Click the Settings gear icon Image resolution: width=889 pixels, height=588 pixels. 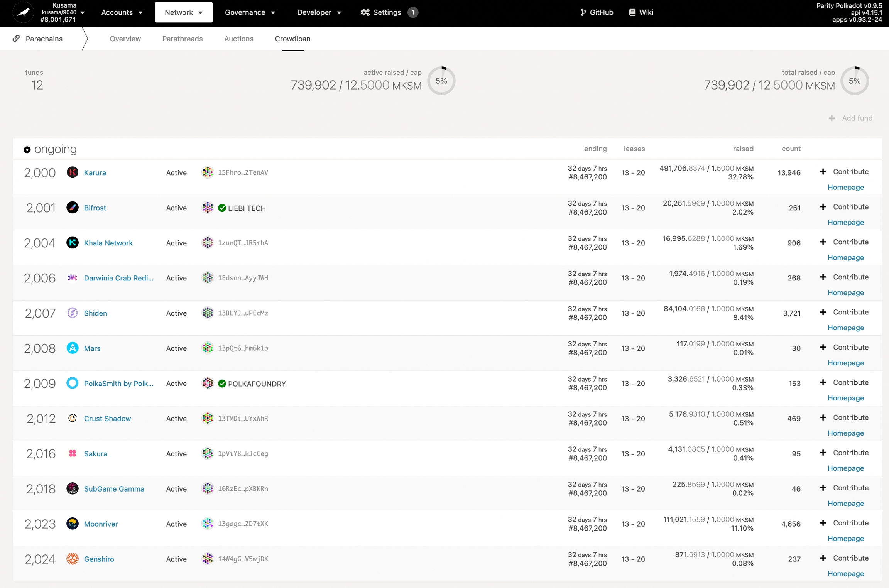tap(365, 12)
